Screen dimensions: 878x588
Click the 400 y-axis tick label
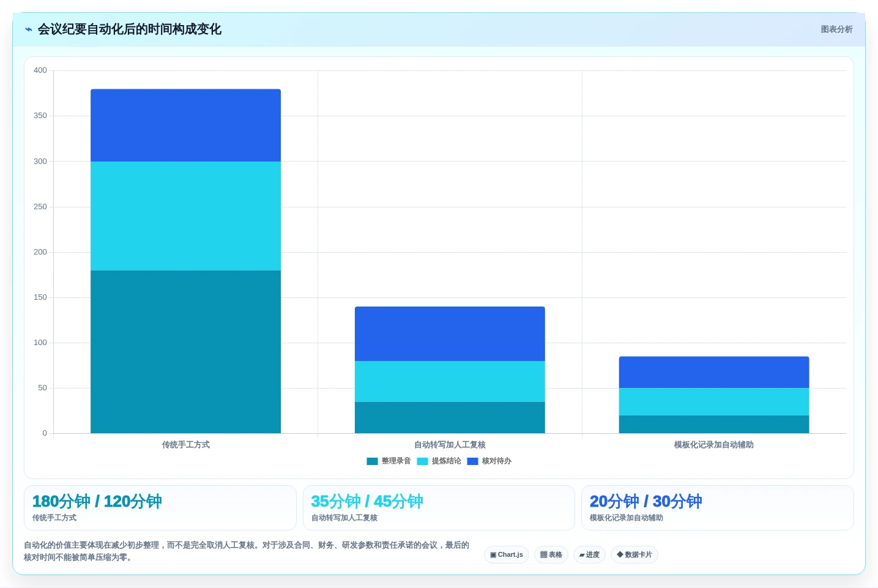tap(40, 70)
